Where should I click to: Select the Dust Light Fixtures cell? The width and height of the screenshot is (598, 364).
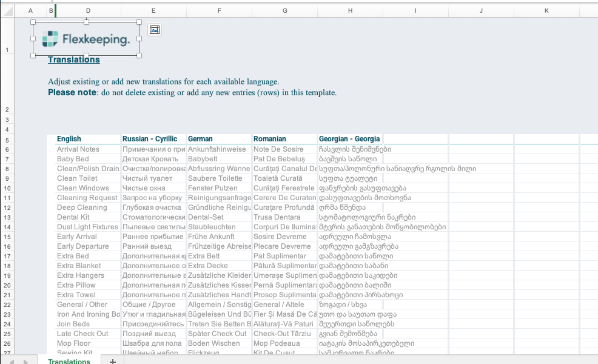pyautogui.click(x=88, y=227)
